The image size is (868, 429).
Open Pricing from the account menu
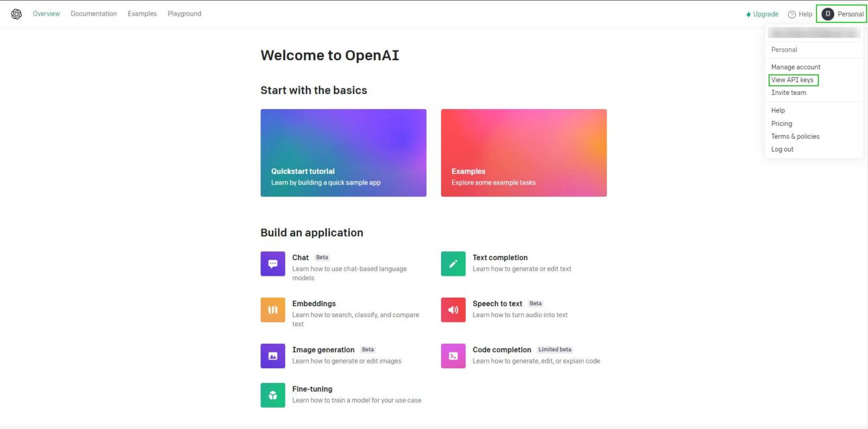click(x=782, y=123)
